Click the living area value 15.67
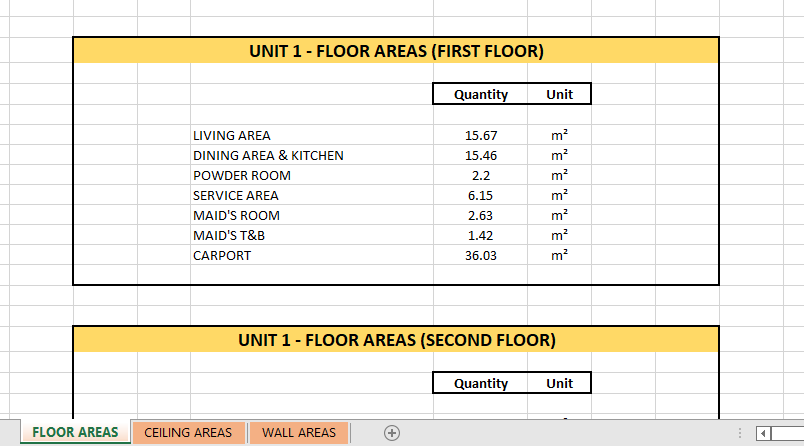Viewport: 804px width, 446px height. tap(481, 135)
